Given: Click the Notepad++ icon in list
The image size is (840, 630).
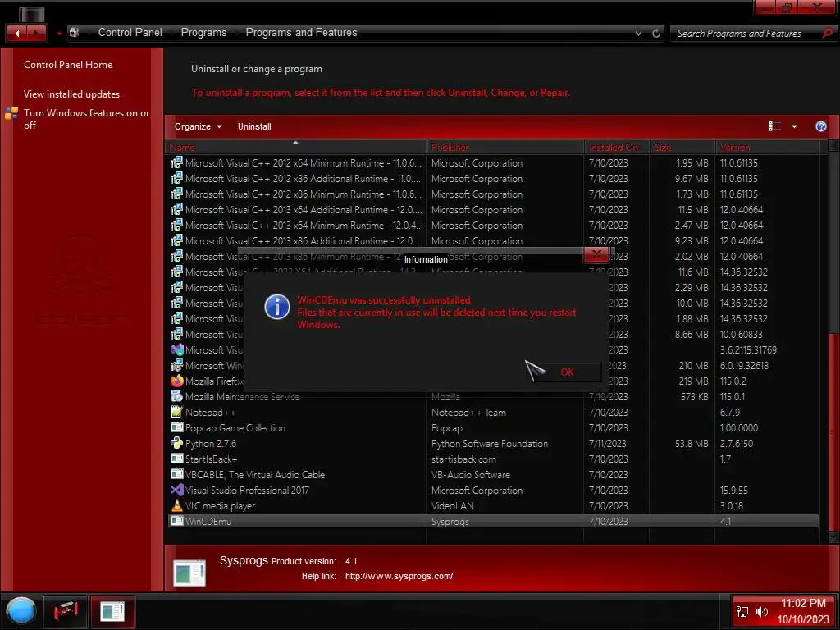Looking at the screenshot, I should 177,412.
